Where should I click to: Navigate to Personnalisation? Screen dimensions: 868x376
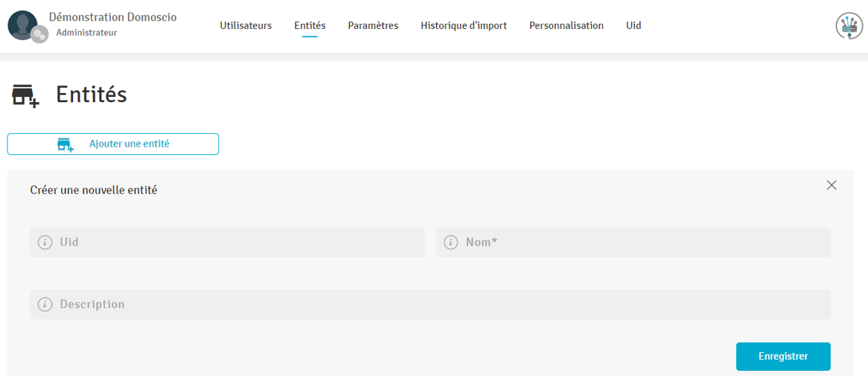567,26
